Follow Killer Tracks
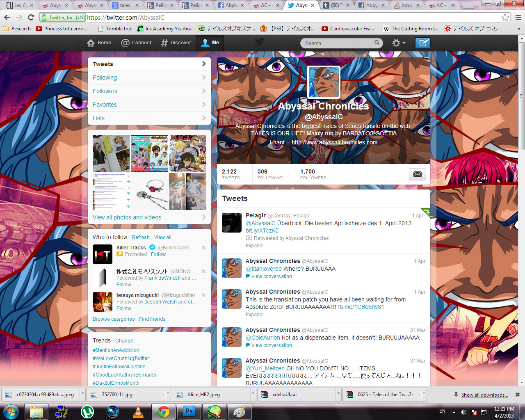 pyautogui.click(x=158, y=254)
